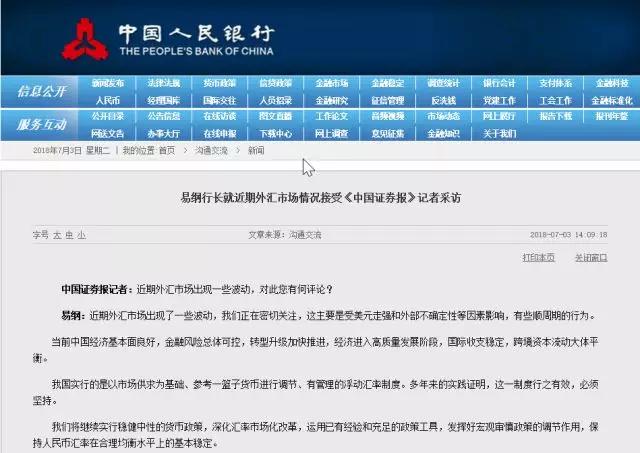Click the timestamp 2018-07-03 14:09:18
Image resolution: width=640 pixels, height=453 pixels.
click(x=569, y=235)
